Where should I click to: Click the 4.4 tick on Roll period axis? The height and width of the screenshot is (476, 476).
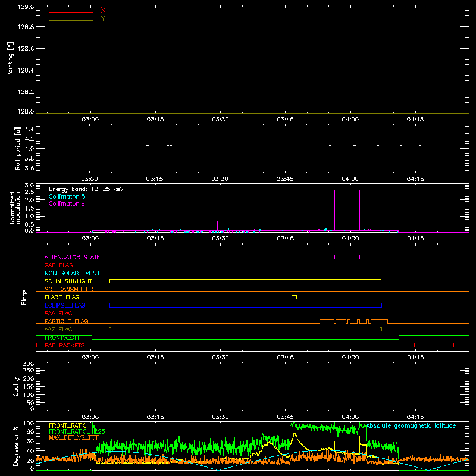pos(29,129)
